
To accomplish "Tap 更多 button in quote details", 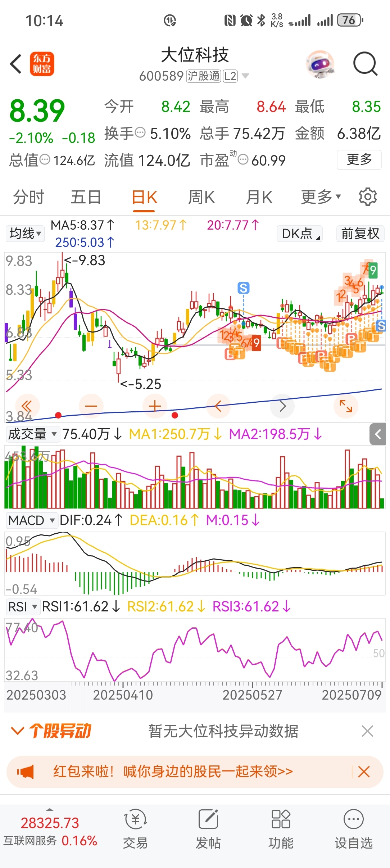I will click(359, 159).
